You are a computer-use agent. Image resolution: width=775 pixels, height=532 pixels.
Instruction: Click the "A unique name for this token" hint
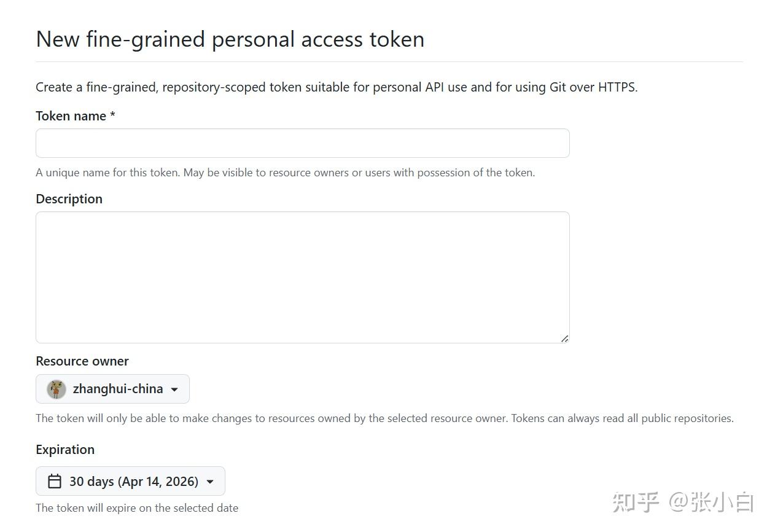coord(285,173)
